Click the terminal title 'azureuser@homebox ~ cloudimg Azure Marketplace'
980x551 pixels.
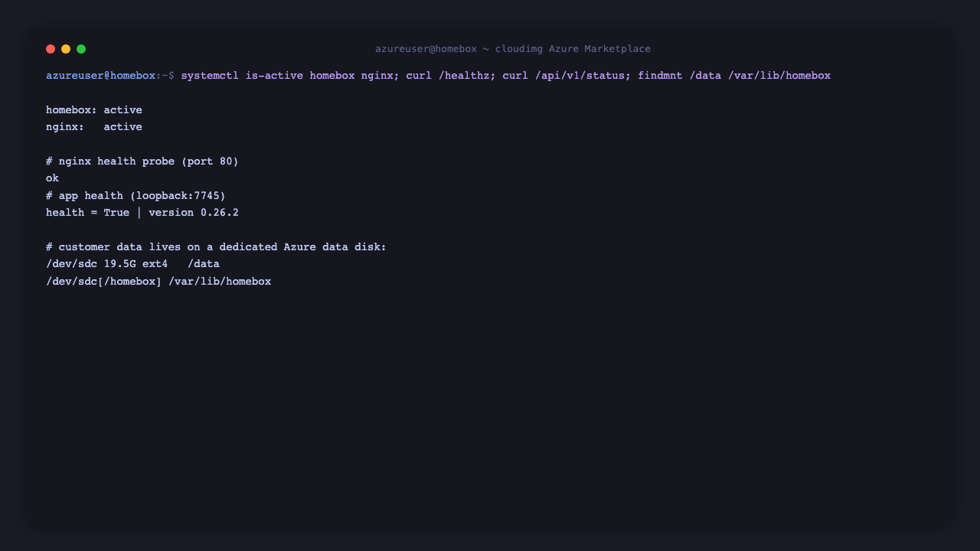[513, 49]
